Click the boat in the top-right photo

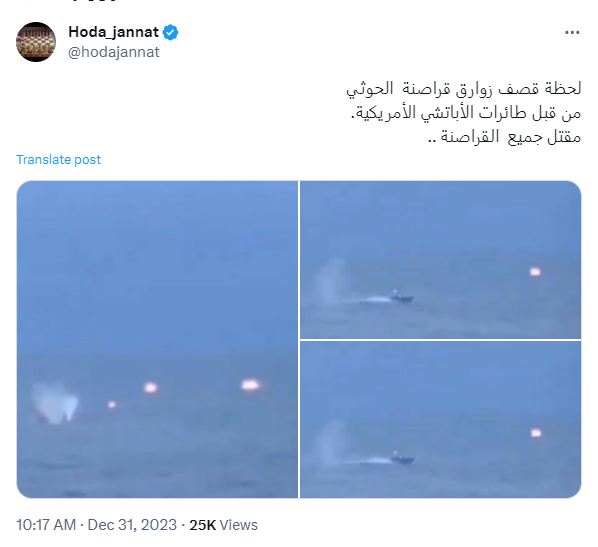click(402, 298)
